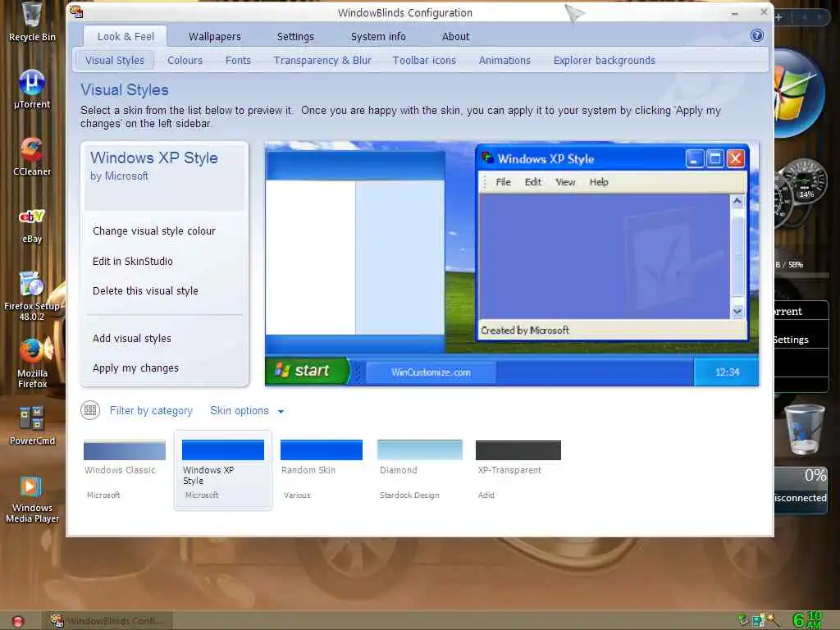Select the XP-Transparent skin thumbnail
The height and width of the screenshot is (630, 840).
click(518, 469)
